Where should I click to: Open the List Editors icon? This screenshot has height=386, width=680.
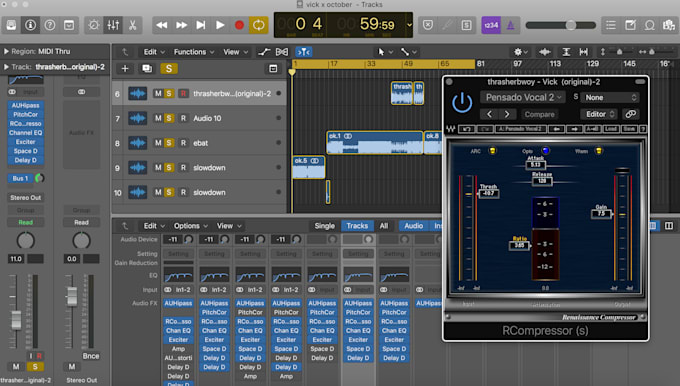(x=611, y=25)
